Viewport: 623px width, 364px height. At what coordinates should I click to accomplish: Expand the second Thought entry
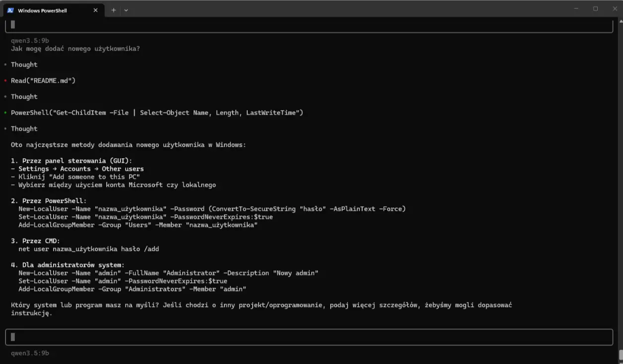24,97
